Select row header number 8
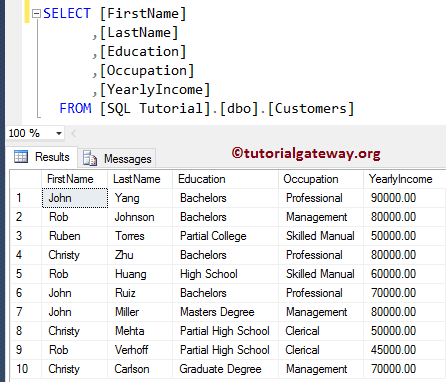This screenshot has height=382, width=446. tap(26, 331)
